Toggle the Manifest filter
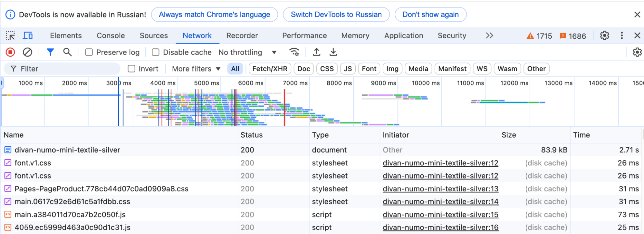Image resolution: width=644 pixels, height=234 pixels. click(x=452, y=69)
